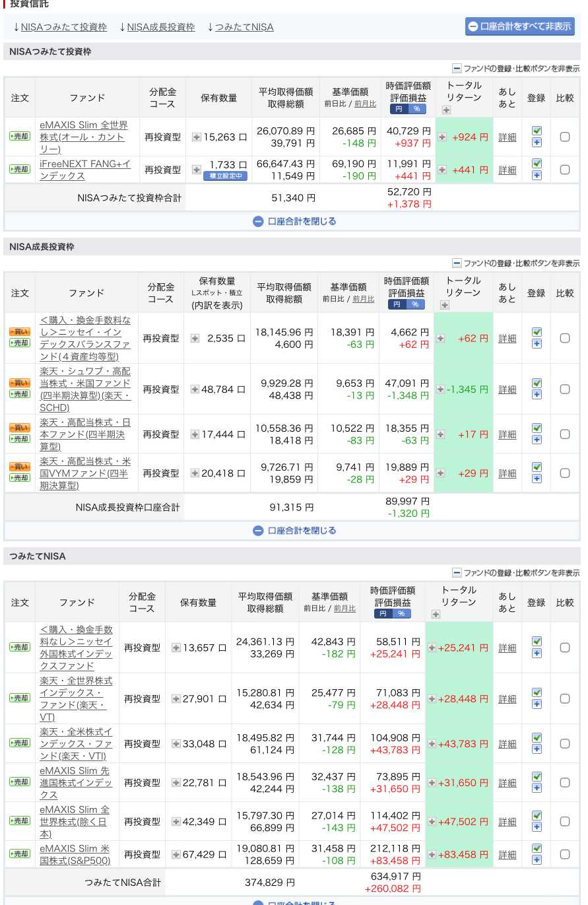Click 前月比 link in NISA成長投資枠 header
Image resolution: width=588 pixels, height=905 pixels.
point(363,299)
